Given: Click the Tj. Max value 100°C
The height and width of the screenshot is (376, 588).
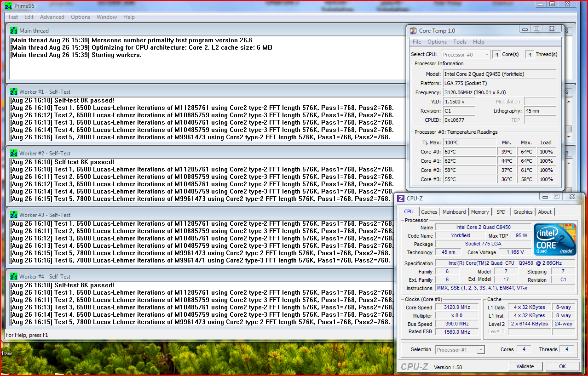Looking at the screenshot, I should pos(469,142).
